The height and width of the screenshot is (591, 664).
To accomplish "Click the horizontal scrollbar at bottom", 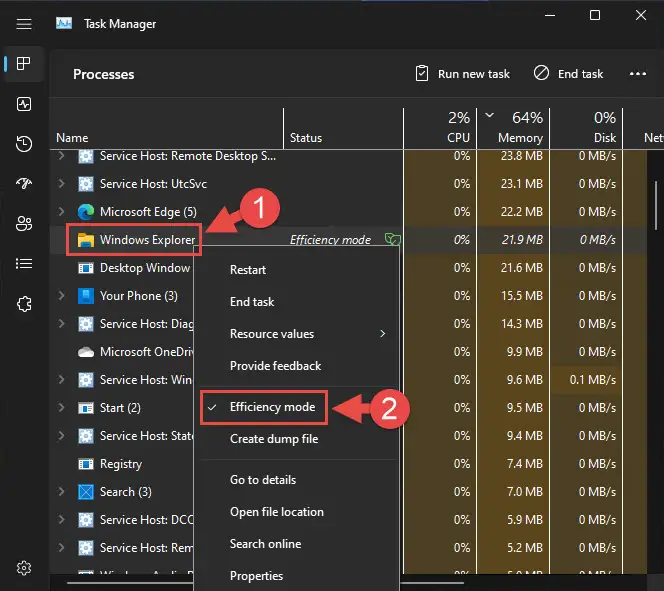I will click(265, 583).
